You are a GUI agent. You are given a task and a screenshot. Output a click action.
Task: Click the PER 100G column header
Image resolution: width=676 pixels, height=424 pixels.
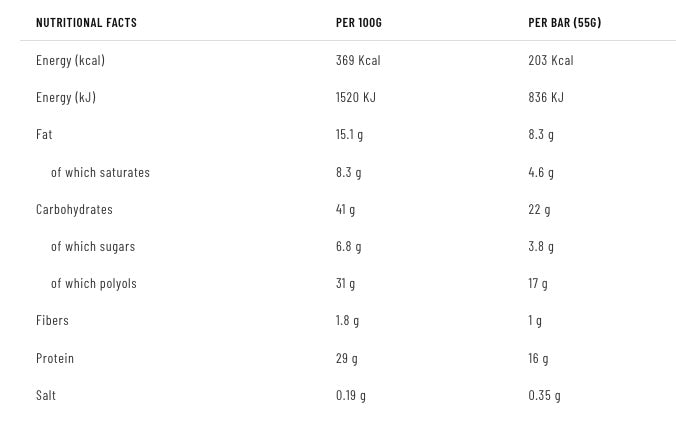tap(358, 22)
